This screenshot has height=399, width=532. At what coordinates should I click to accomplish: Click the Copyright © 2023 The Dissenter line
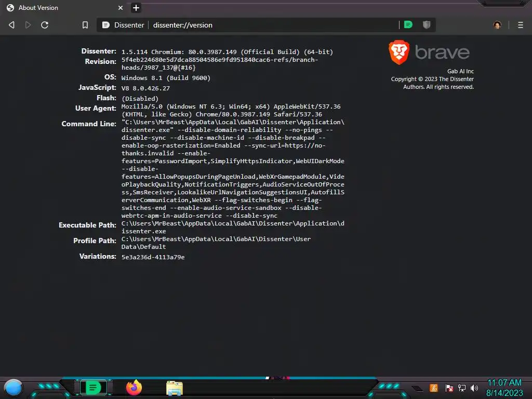[x=432, y=79]
